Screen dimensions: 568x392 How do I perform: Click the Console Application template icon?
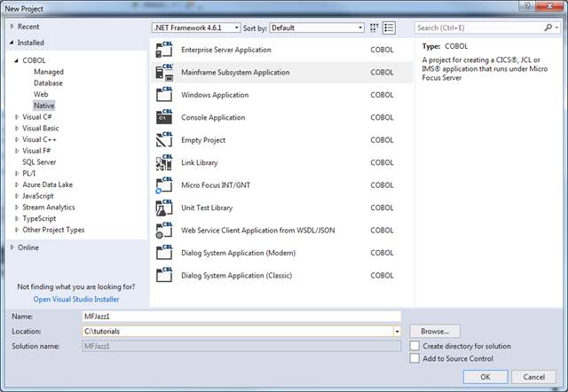164,117
